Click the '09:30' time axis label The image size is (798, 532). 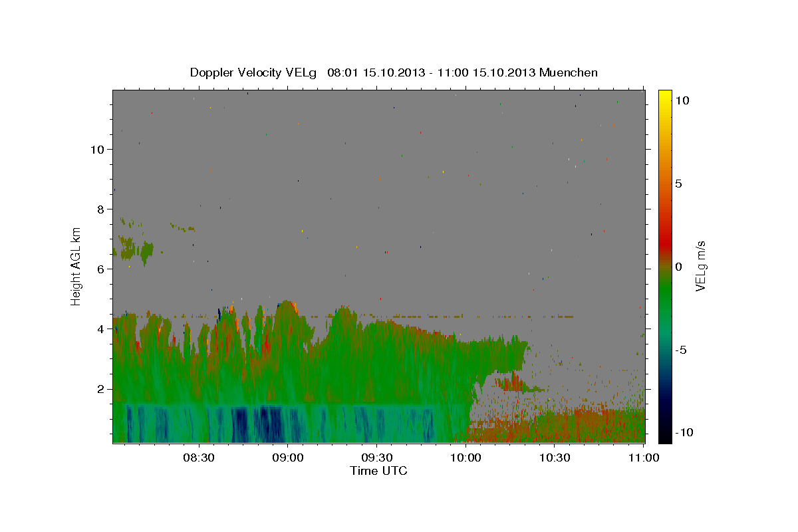tap(377, 458)
